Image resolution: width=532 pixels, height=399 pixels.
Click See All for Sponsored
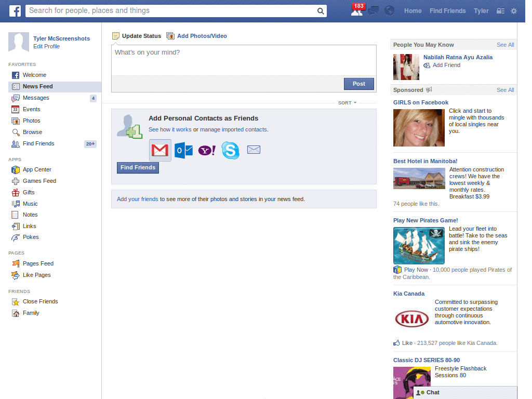click(x=505, y=90)
